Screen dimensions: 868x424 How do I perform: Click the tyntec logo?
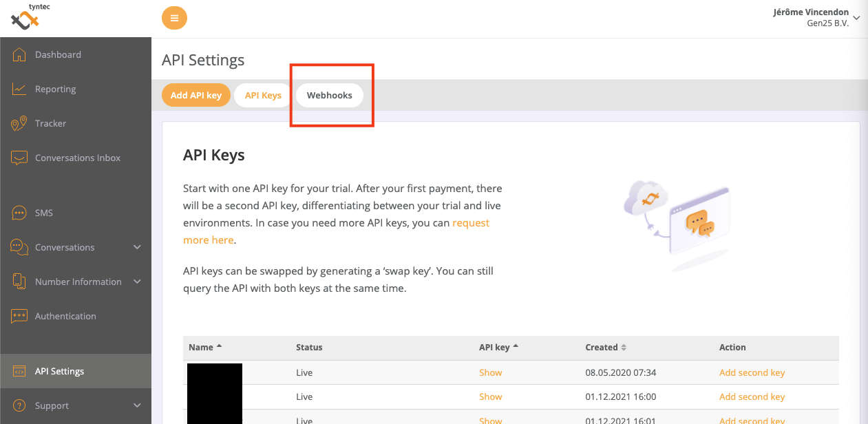coord(25,18)
